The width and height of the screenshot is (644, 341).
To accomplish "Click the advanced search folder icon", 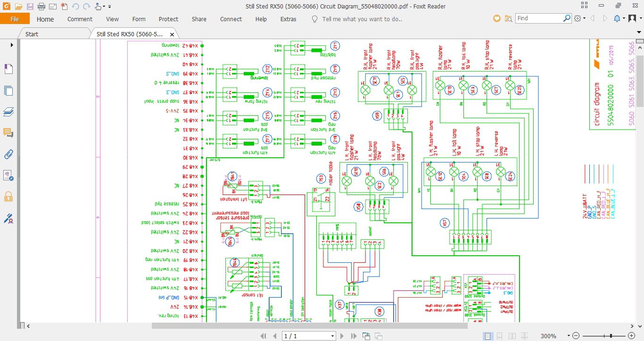I will coord(508,19).
